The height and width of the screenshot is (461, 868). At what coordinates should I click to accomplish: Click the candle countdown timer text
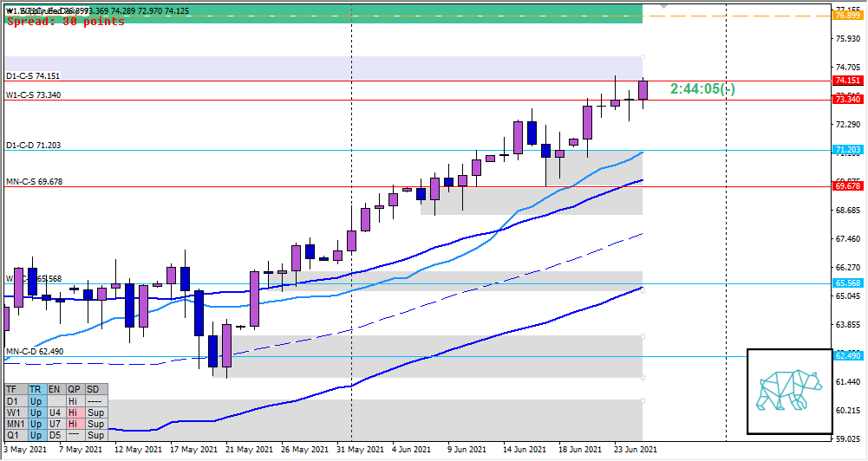pos(702,89)
